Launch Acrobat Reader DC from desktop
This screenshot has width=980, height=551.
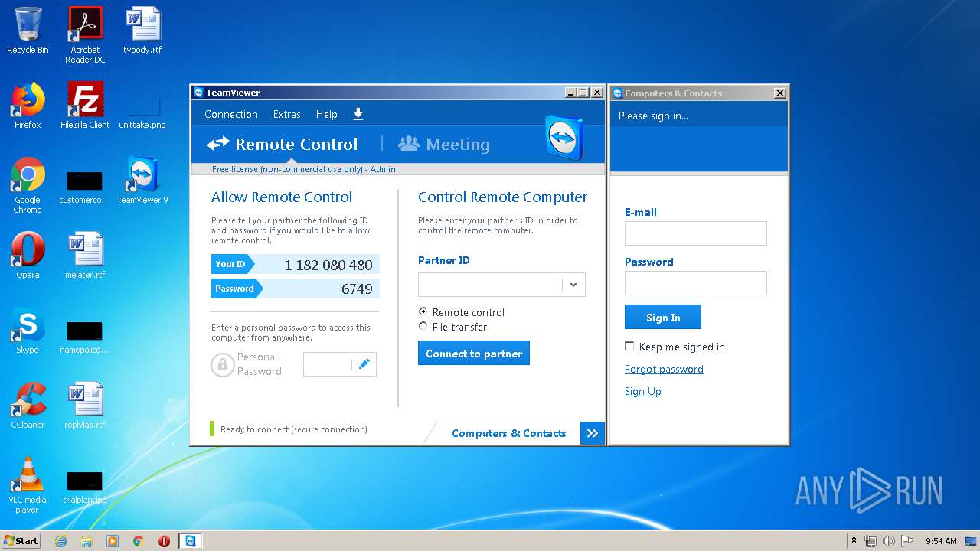click(x=85, y=35)
